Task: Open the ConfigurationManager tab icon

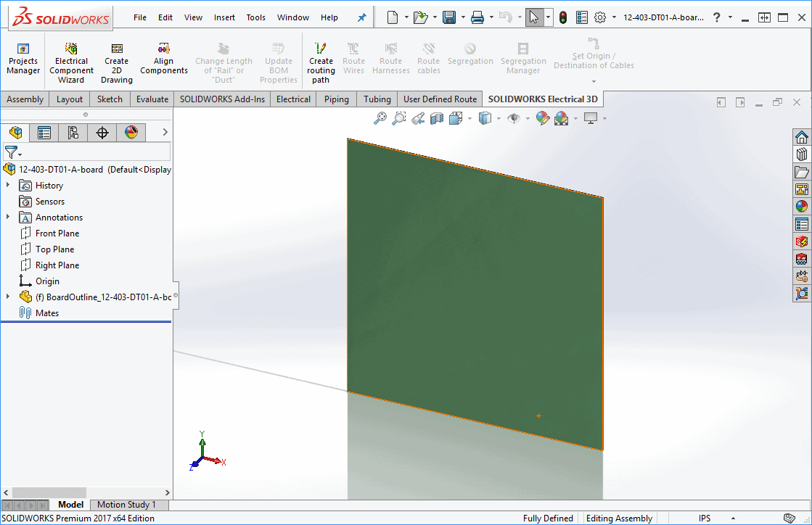Action: coord(73,133)
